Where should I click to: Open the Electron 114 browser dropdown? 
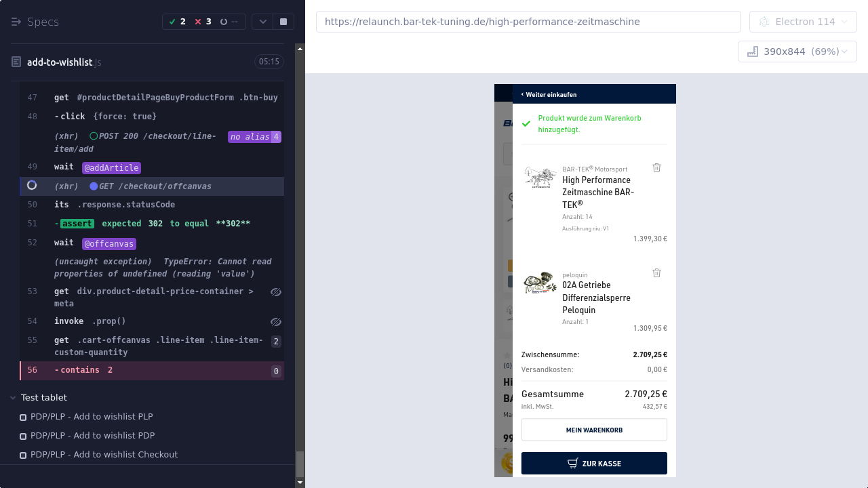pyautogui.click(x=803, y=22)
